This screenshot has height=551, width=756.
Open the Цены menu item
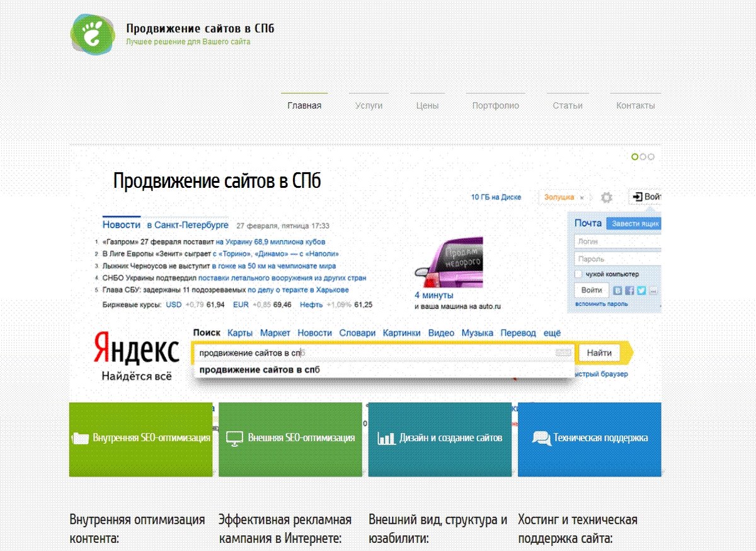[427, 105]
